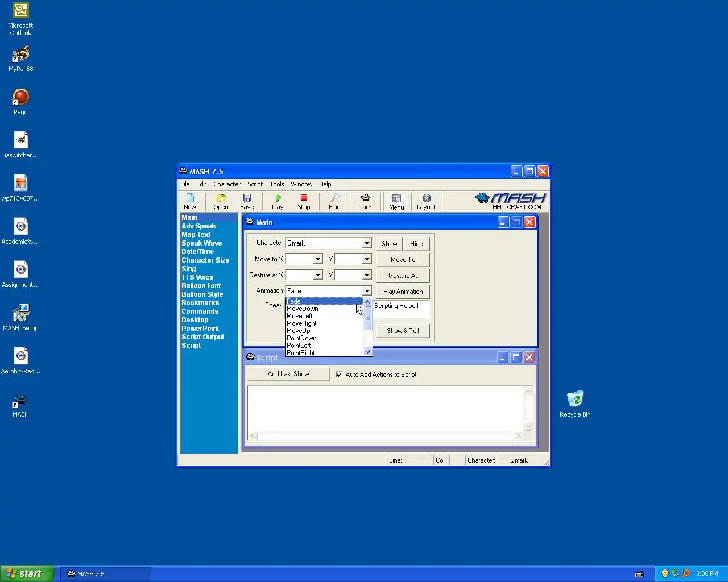
Task: Click the security shield tray icon
Action: click(665, 573)
